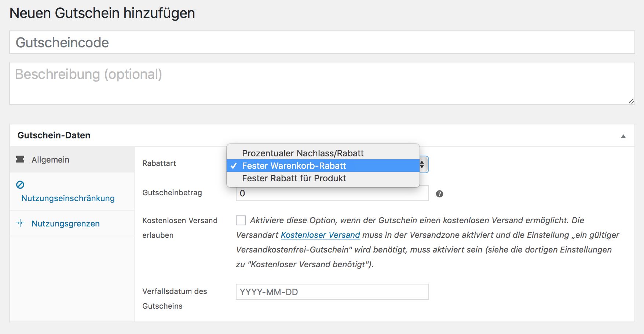Click the ban icon above Nutzungseinschränkung
Viewport: 644px width, 334px height.
pos(20,185)
